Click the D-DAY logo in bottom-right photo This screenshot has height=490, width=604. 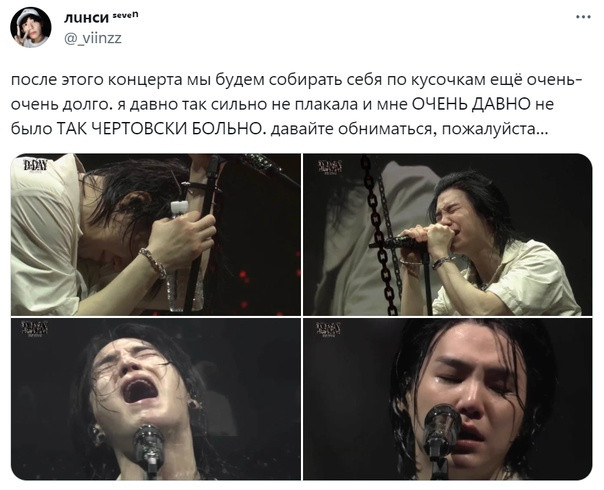click(328, 330)
